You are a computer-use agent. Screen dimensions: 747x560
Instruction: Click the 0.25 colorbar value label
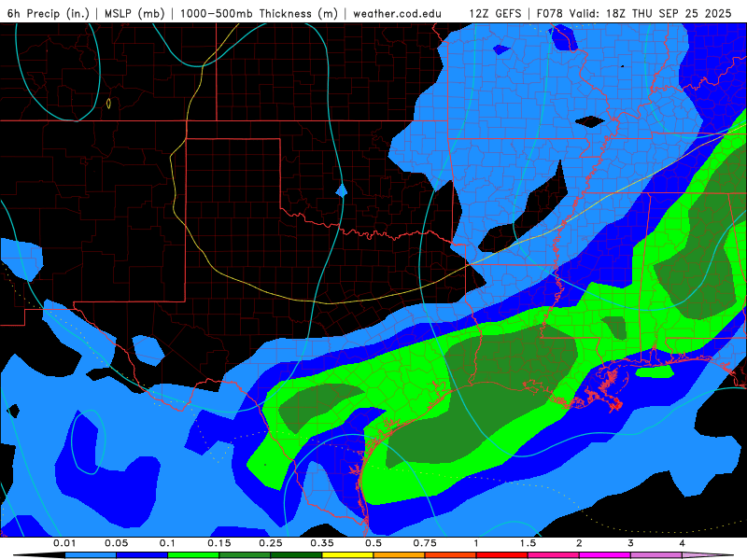271,543
